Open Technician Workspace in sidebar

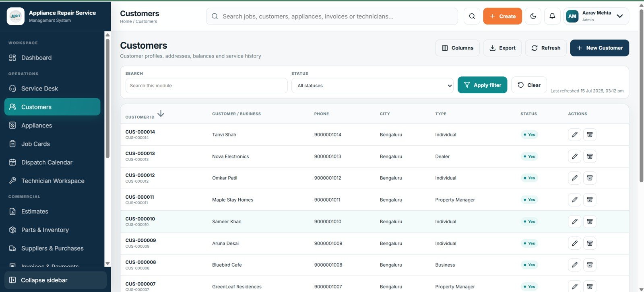(52, 181)
